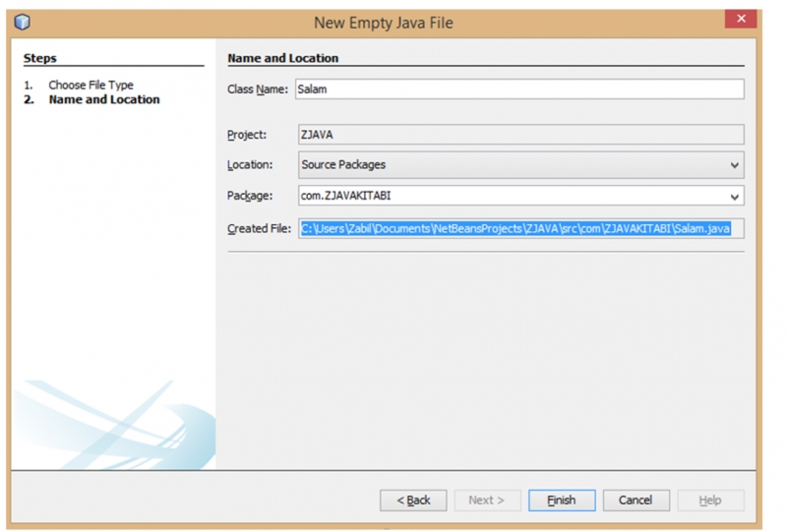
Task: Click the Package label
Action: click(249, 196)
